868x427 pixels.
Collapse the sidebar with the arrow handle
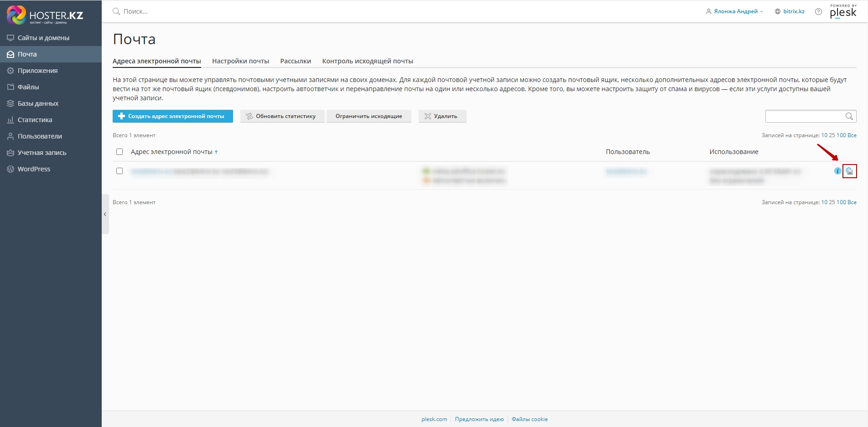point(105,214)
